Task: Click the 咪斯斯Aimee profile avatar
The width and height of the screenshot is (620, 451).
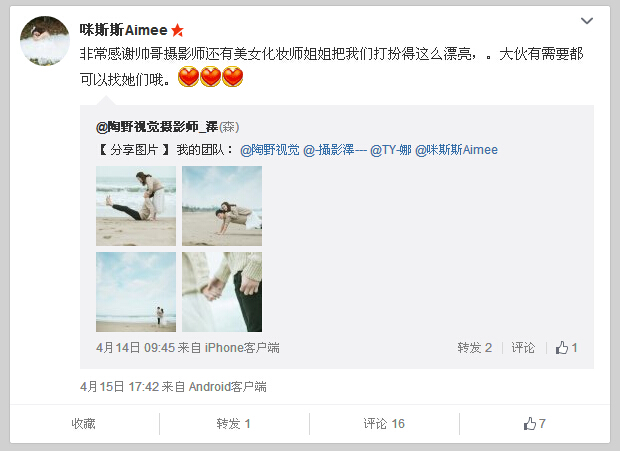Action: pyautogui.click(x=45, y=41)
